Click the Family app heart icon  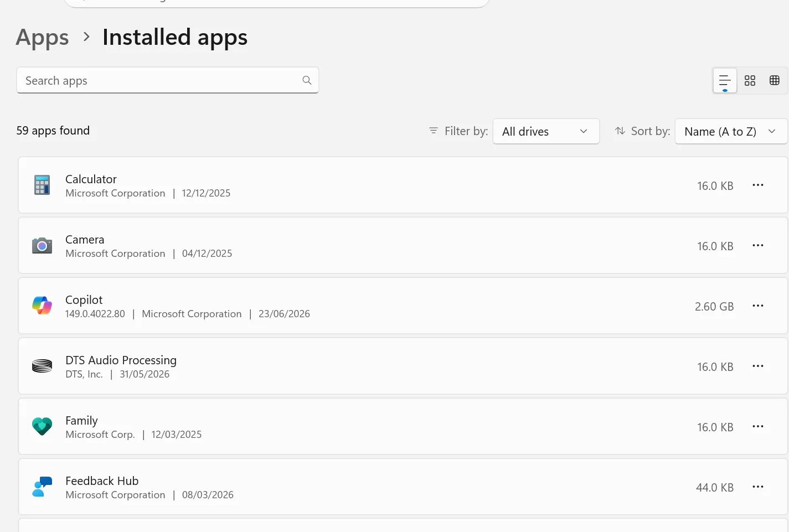pos(42,426)
